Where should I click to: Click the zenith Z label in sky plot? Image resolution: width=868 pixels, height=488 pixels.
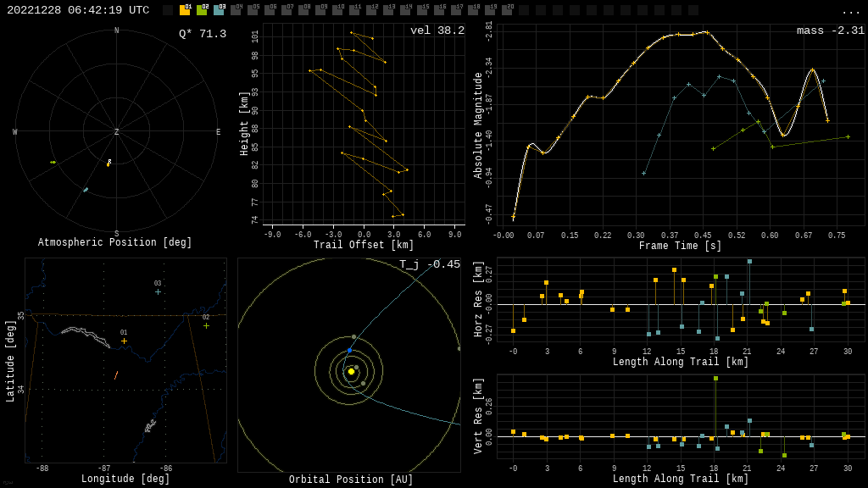tap(116, 131)
